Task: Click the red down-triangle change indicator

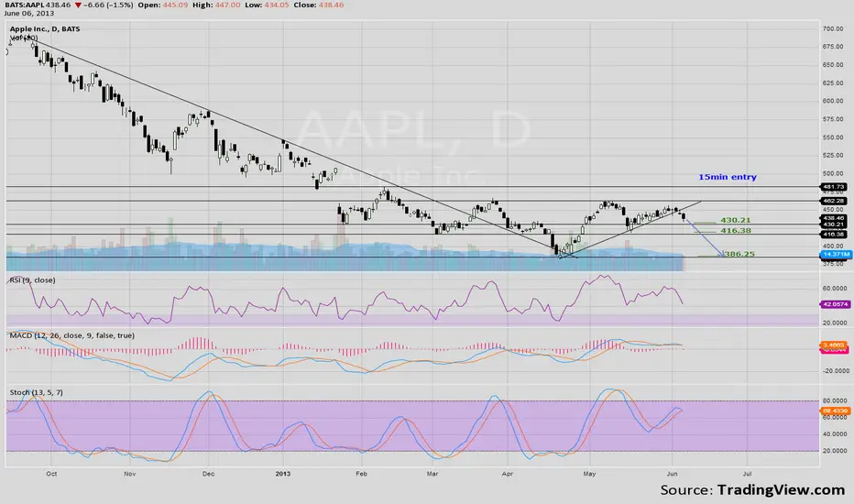Action: [x=79, y=5]
